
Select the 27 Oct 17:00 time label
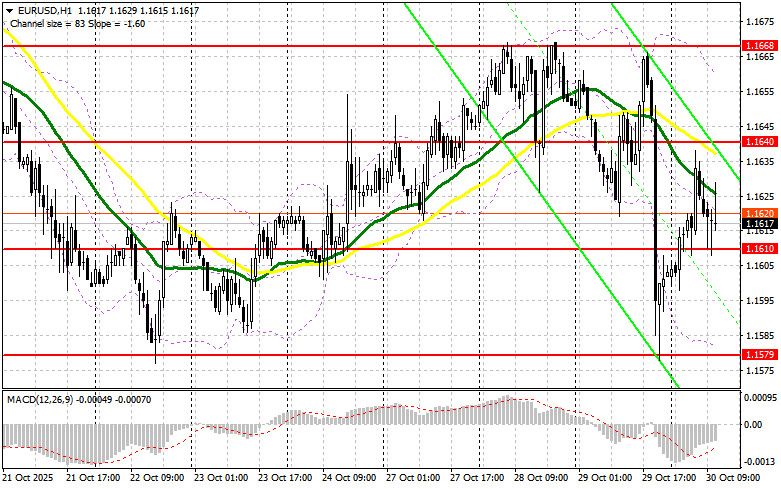pos(477,478)
